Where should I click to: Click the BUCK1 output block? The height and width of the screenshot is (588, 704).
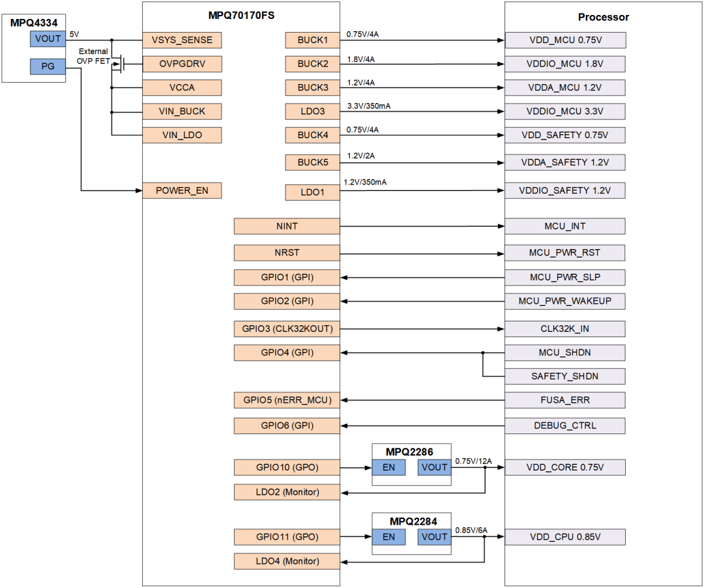point(312,40)
